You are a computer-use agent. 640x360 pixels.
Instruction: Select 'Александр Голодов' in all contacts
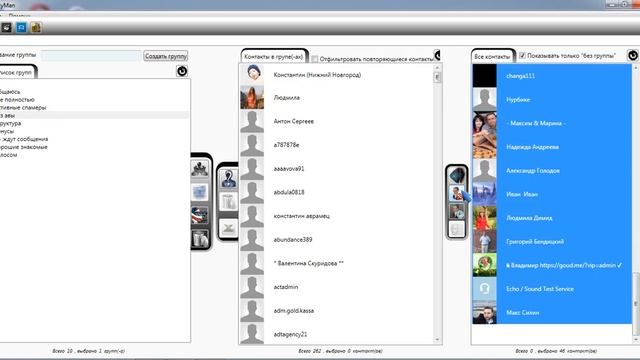(x=552, y=171)
